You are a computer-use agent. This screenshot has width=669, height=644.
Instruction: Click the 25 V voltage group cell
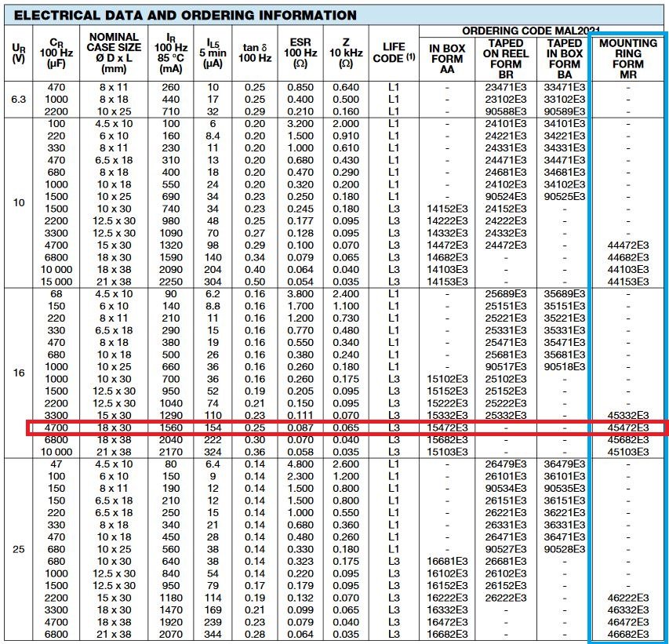point(18,549)
